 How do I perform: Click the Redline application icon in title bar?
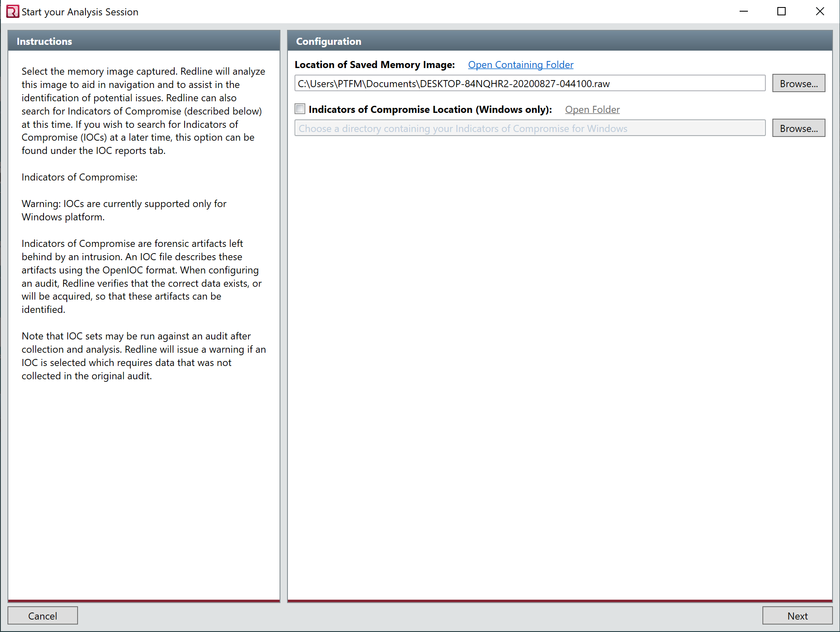click(12, 11)
